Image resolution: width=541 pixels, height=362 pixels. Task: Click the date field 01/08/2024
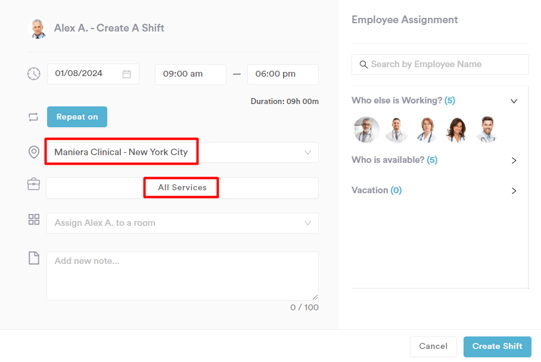[x=93, y=74]
